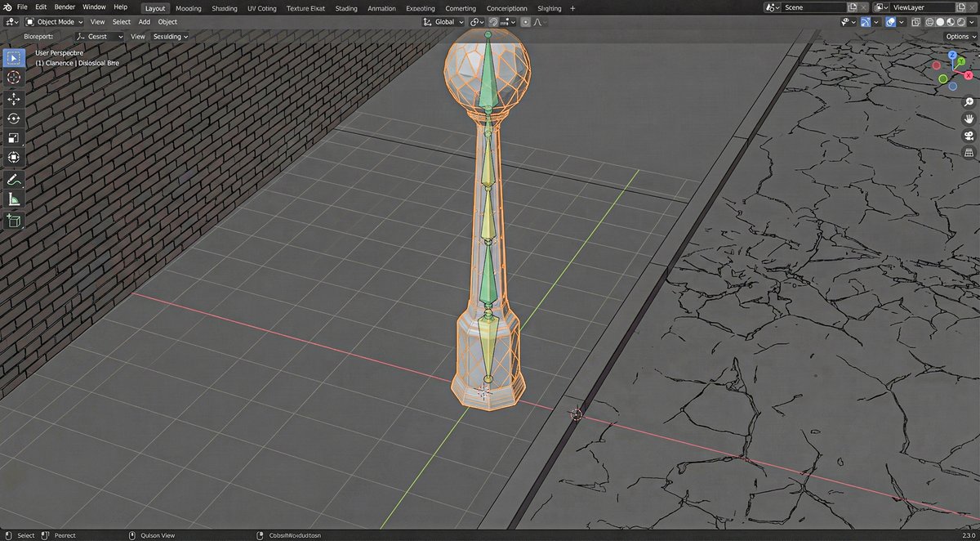
Task: Open the Options dropdown
Action: (x=959, y=37)
